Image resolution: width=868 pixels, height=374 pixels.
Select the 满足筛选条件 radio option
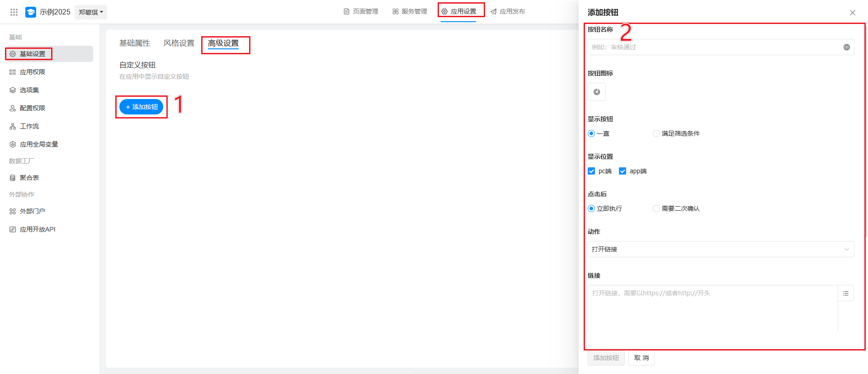point(656,133)
